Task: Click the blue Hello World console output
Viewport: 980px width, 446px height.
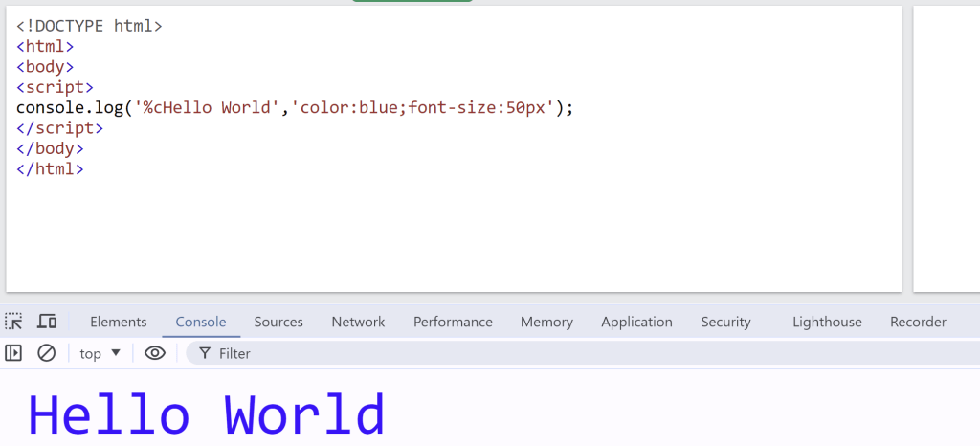Action: click(x=206, y=415)
